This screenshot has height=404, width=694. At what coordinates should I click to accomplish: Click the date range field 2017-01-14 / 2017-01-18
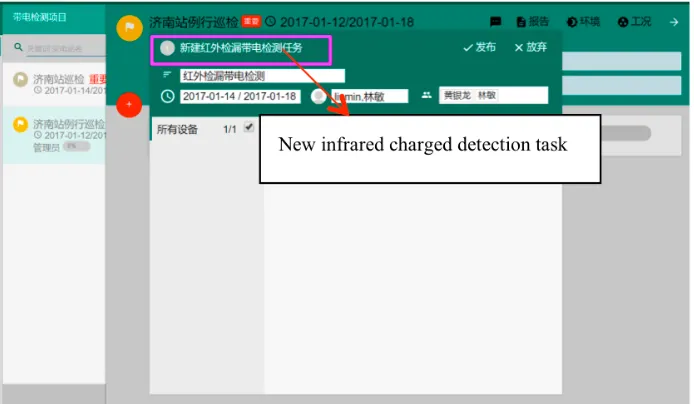(240, 96)
